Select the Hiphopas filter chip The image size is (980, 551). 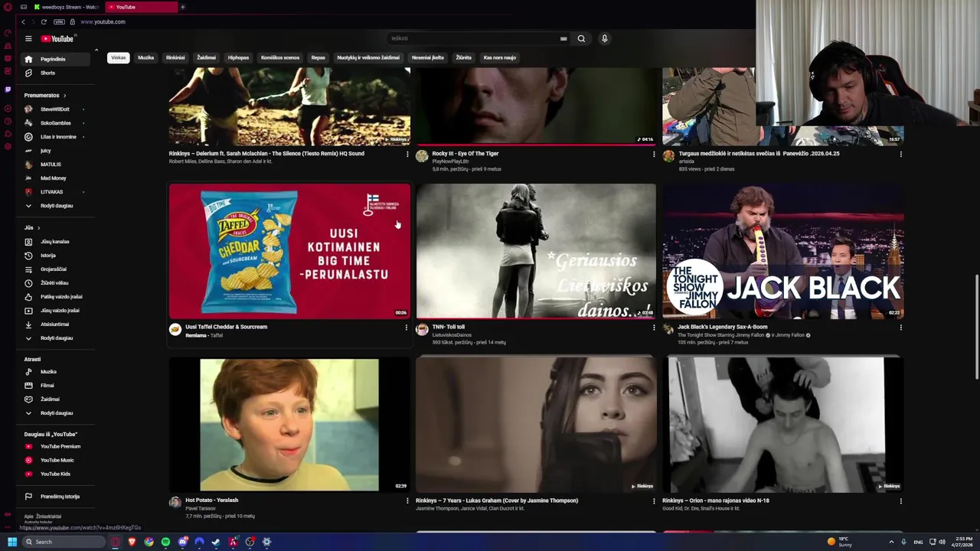coord(238,57)
